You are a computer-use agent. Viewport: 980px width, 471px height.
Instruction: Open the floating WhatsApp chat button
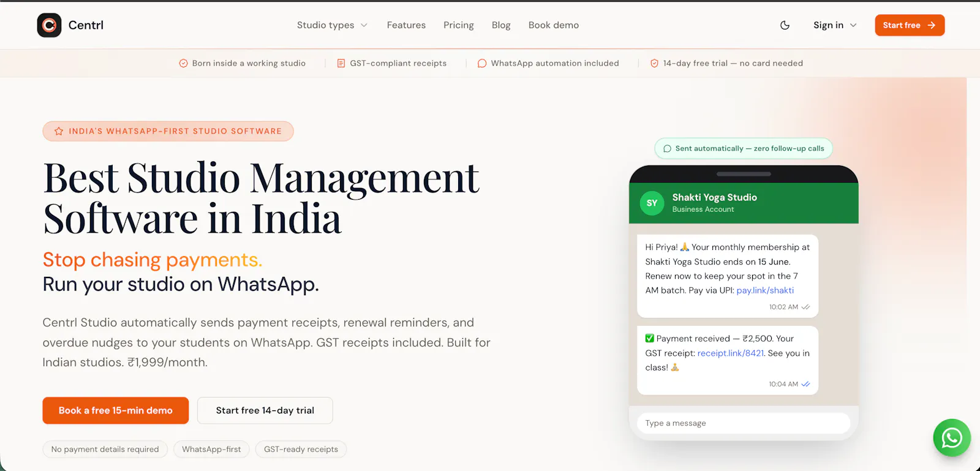(952, 437)
